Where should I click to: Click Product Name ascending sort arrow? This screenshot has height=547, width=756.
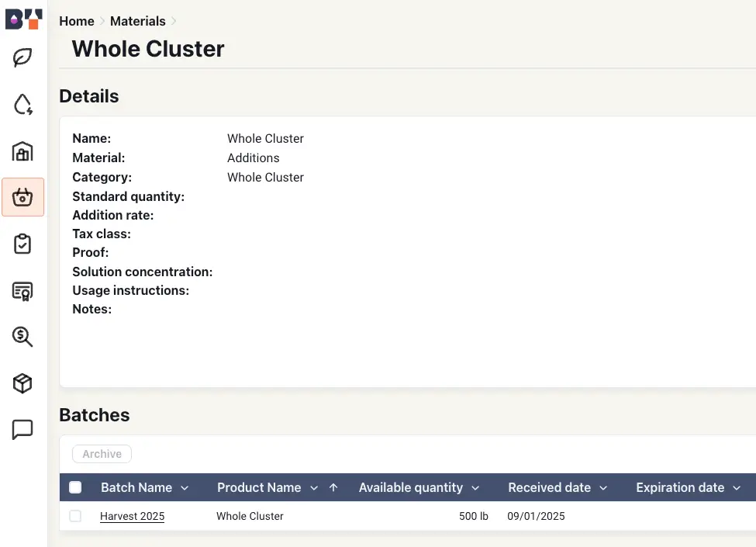click(x=333, y=488)
